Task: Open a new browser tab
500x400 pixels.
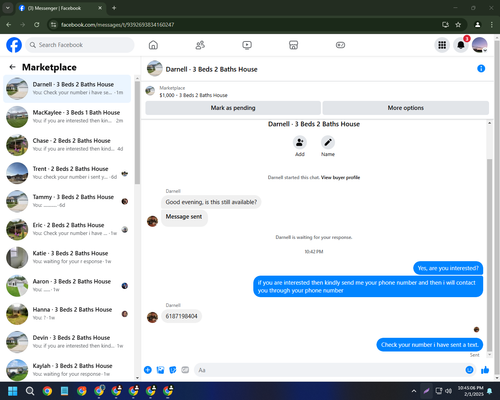Action: click(114, 8)
